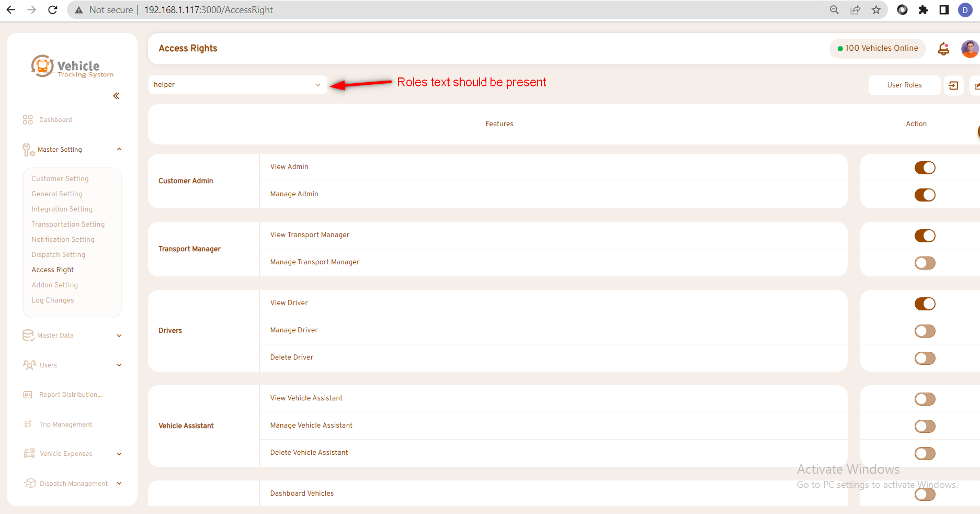Click the import icon beside User Roles
Viewport: 980px width, 514px height.
[x=953, y=85]
